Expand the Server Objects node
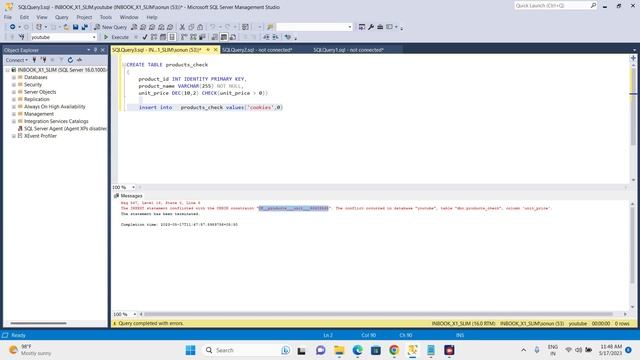This screenshot has width=640, height=360. coord(14,92)
